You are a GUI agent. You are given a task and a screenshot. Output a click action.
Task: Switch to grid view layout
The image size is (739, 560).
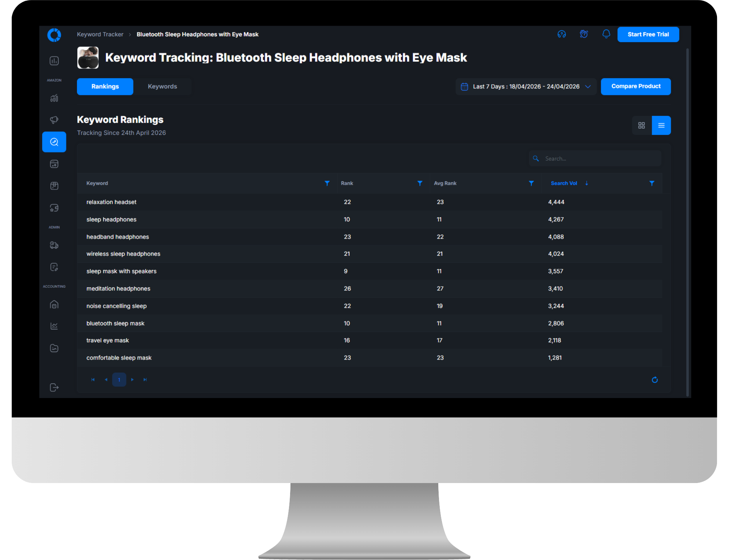click(641, 125)
